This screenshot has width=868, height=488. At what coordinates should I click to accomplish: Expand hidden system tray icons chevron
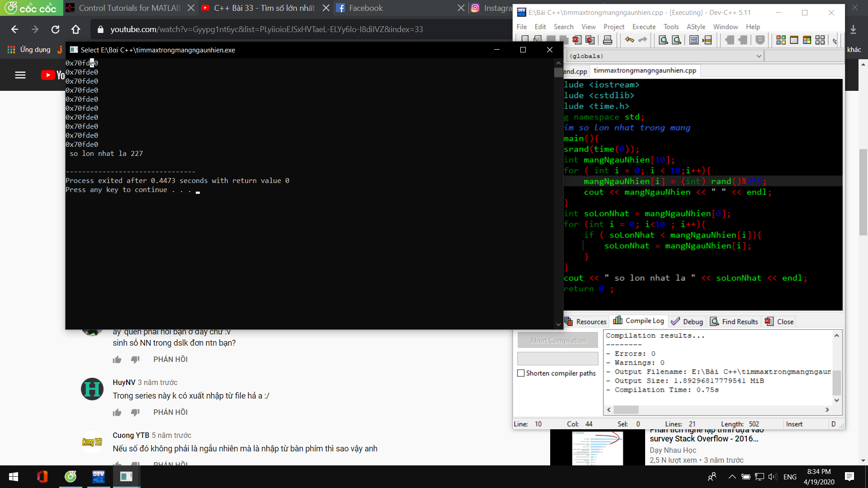[732, 477]
